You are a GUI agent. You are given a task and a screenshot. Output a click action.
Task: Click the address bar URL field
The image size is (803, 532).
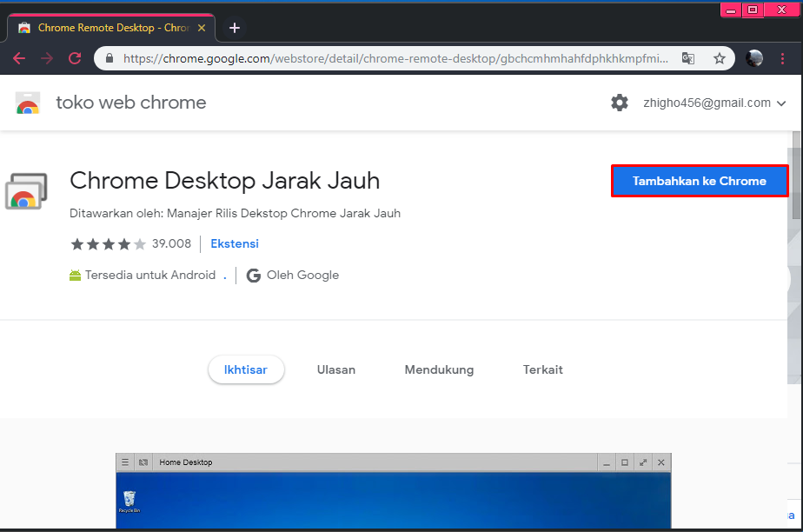coord(395,58)
